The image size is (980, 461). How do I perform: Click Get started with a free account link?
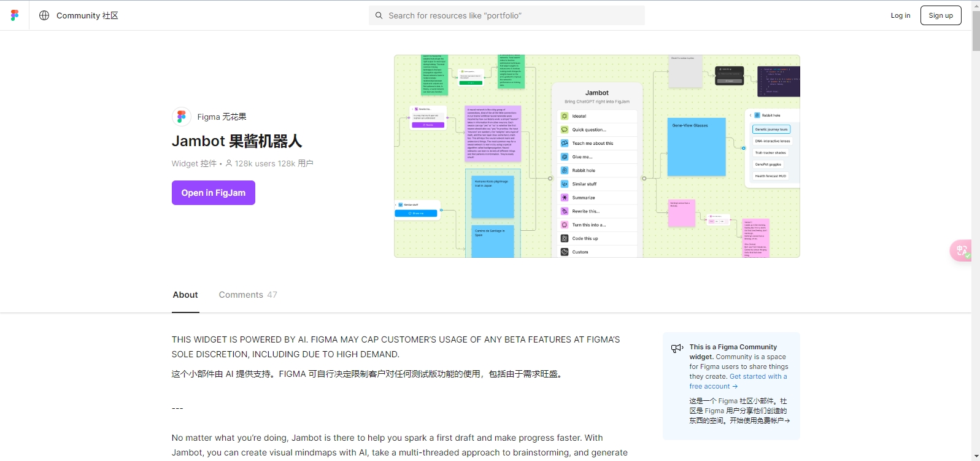click(738, 381)
